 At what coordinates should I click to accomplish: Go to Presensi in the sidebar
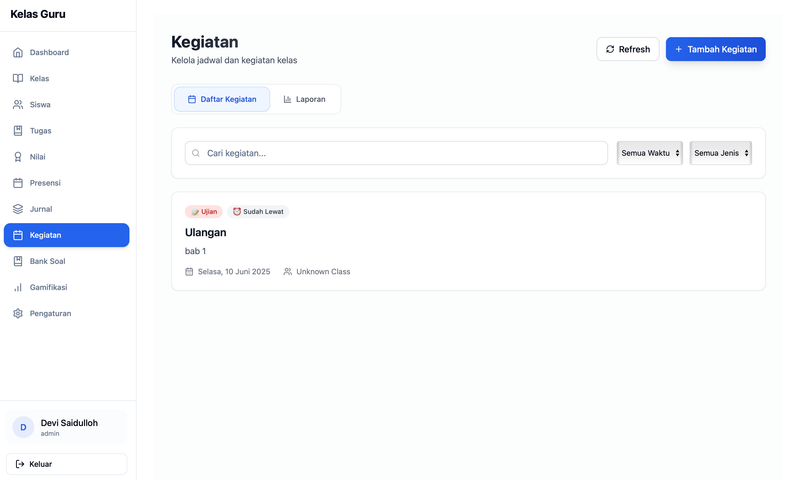[45, 183]
